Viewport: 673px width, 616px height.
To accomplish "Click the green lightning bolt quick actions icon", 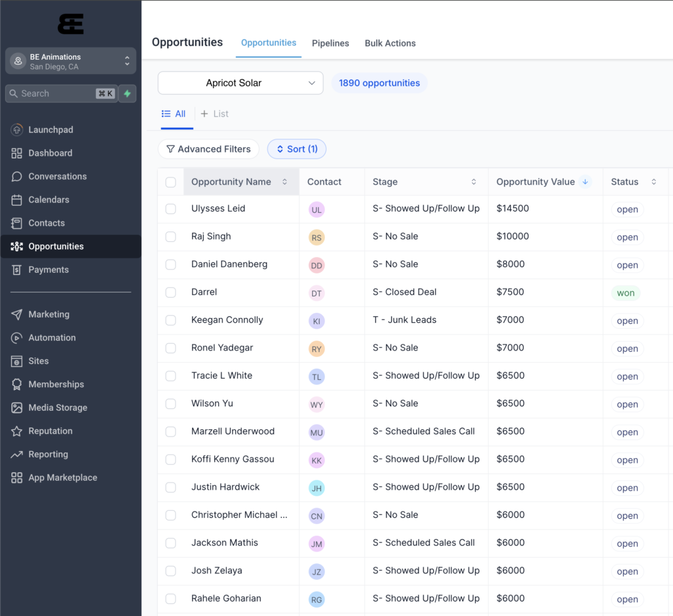I will 128,93.
